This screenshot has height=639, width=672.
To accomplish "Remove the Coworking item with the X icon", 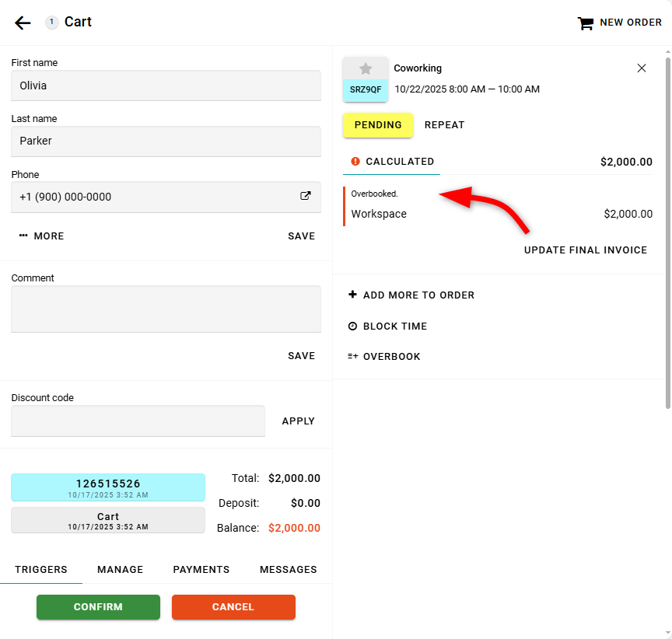I will [x=642, y=68].
